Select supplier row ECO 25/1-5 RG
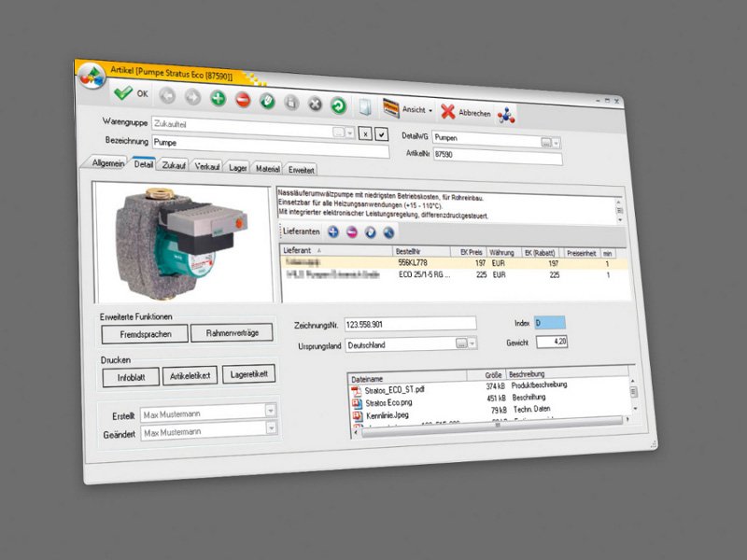747x560 pixels. pos(454,274)
